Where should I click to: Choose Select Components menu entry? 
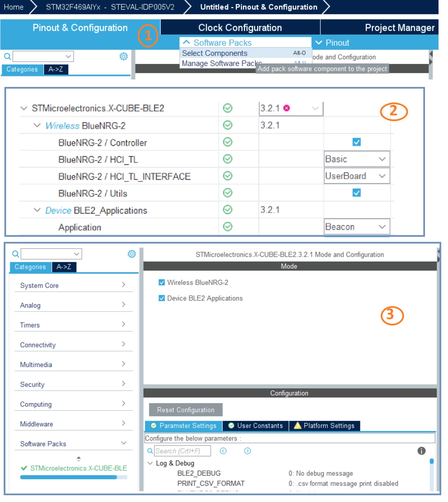[245, 53]
